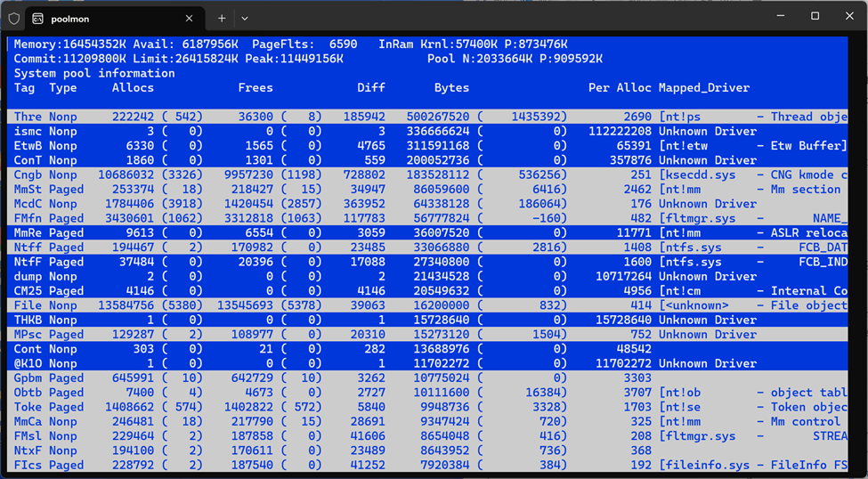This screenshot has width=868, height=479.
Task: Click the 112222208 per alloc value
Action: (620, 131)
